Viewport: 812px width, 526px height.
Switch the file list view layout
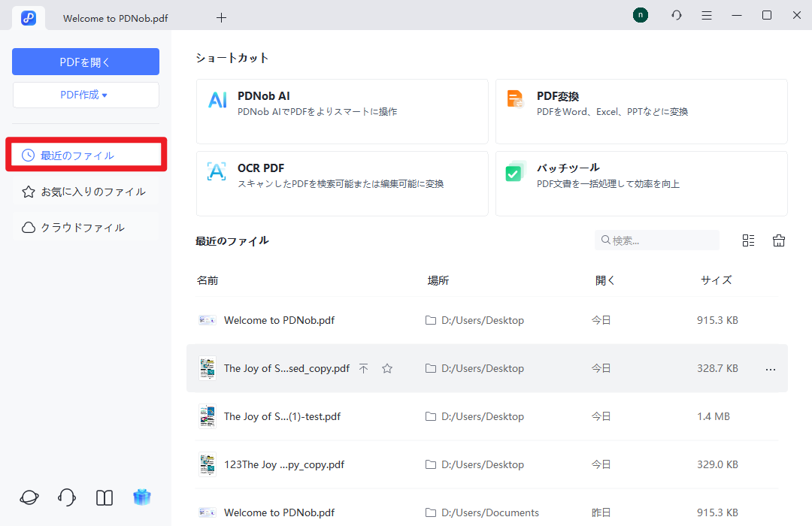pos(748,240)
